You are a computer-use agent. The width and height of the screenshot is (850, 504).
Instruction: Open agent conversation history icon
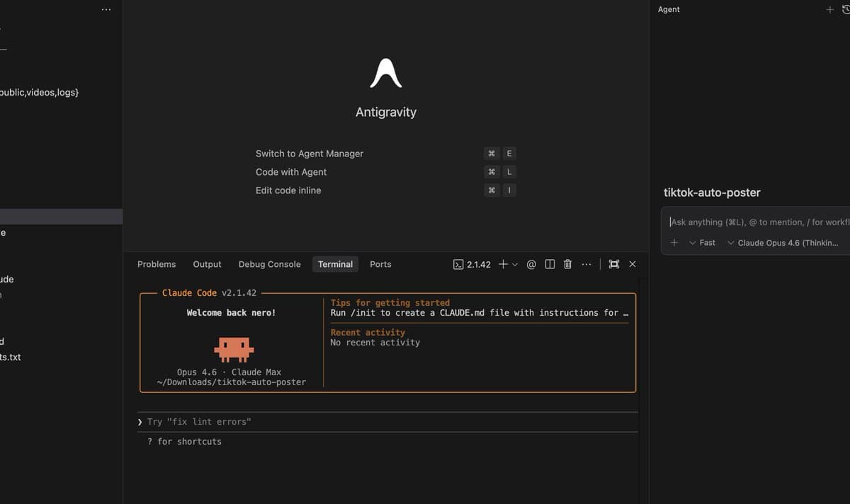846,10
